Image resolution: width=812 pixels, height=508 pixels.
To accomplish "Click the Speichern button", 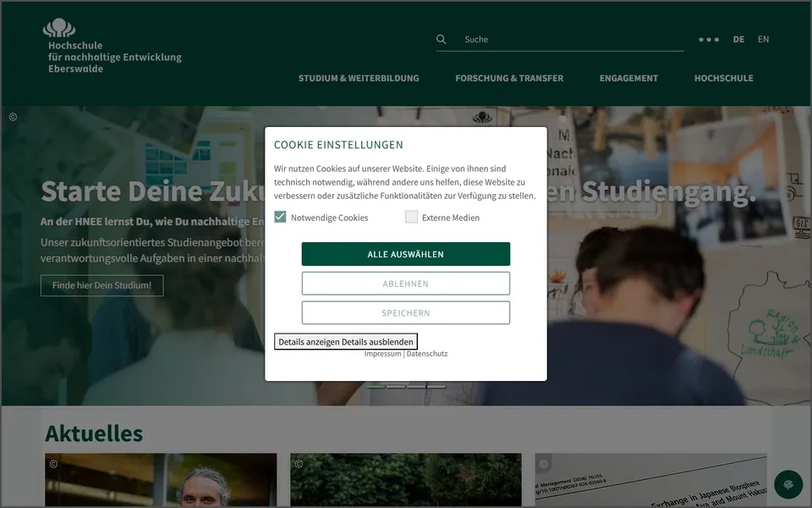I will pyautogui.click(x=405, y=313).
